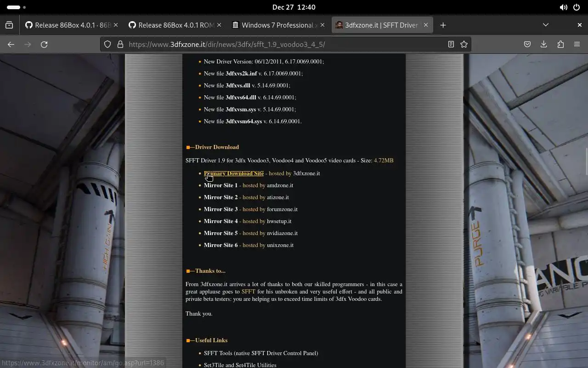Close the 86Box 4.0.1 ROM tab
This screenshot has height=368, width=588.
tap(219, 25)
